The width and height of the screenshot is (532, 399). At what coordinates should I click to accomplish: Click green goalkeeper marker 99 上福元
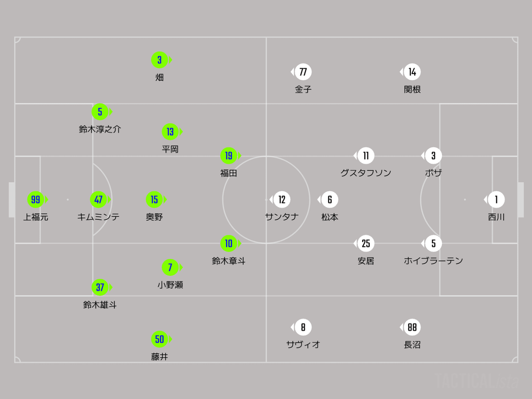[36, 199]
